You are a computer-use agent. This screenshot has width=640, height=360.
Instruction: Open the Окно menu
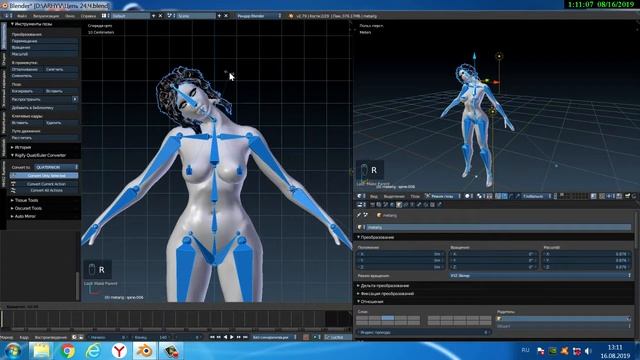pyautogui.click(x=70, y=16)
